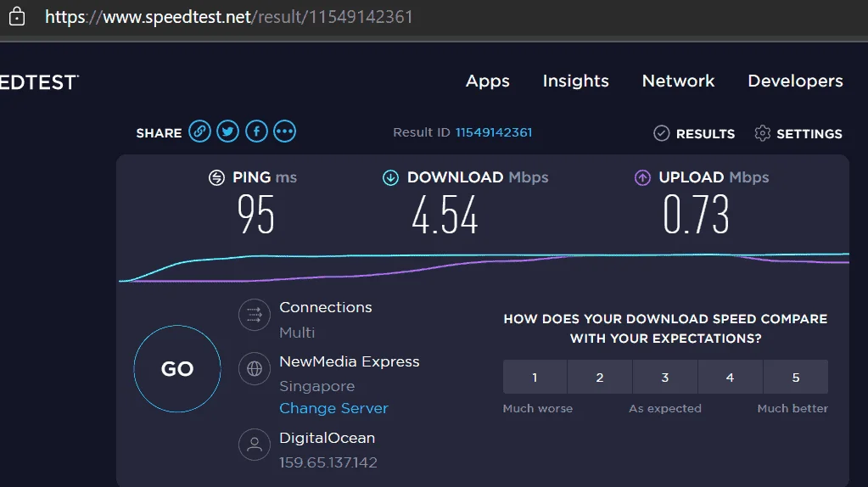Start a new test with GO

click(x=177, y=368)
